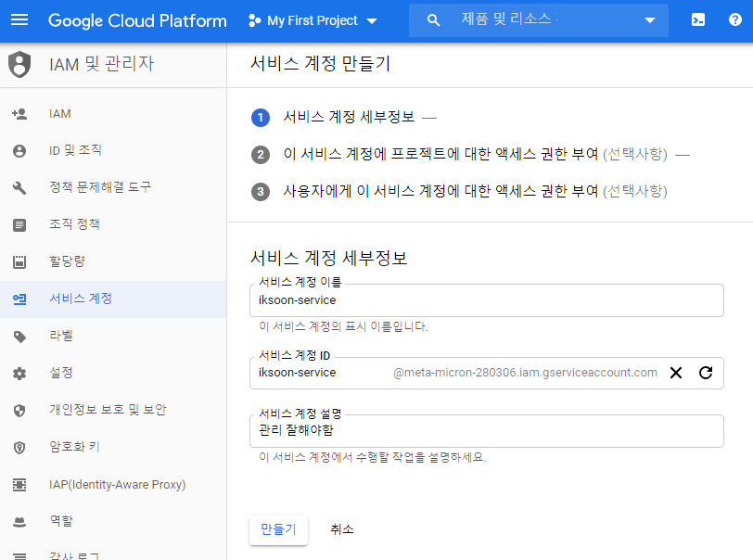The image size is (753, 560).
Task: Click the 서비스 계정 이름 input field
Action: point(487,300)
